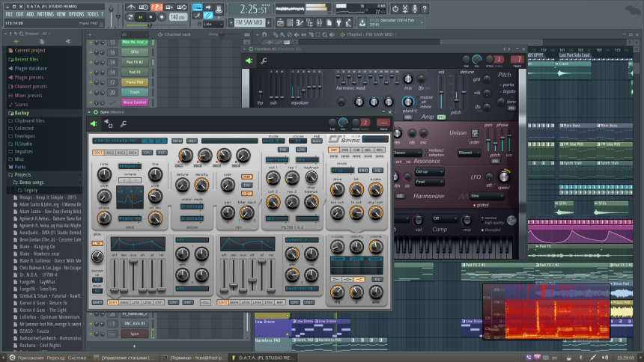Toggle the 3-2 countdown before recording
The image size is (644, 362).
157,7
